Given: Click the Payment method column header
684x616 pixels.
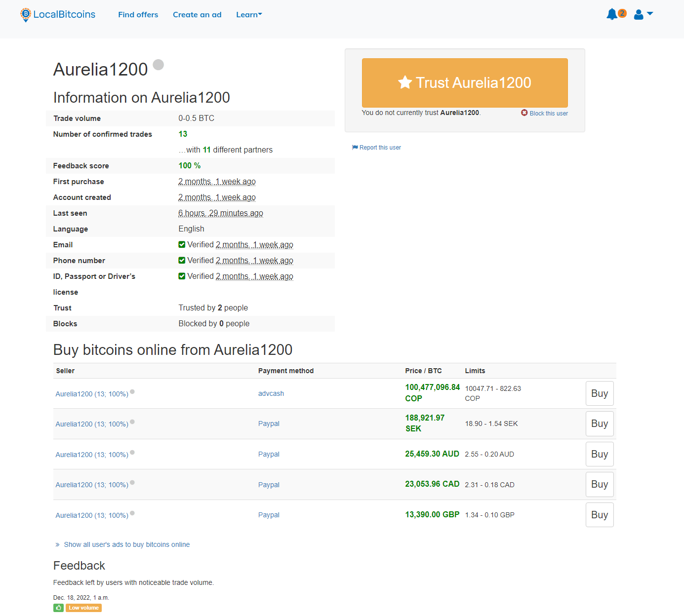Looking at the screenshot, I should [x=286, y=371].
